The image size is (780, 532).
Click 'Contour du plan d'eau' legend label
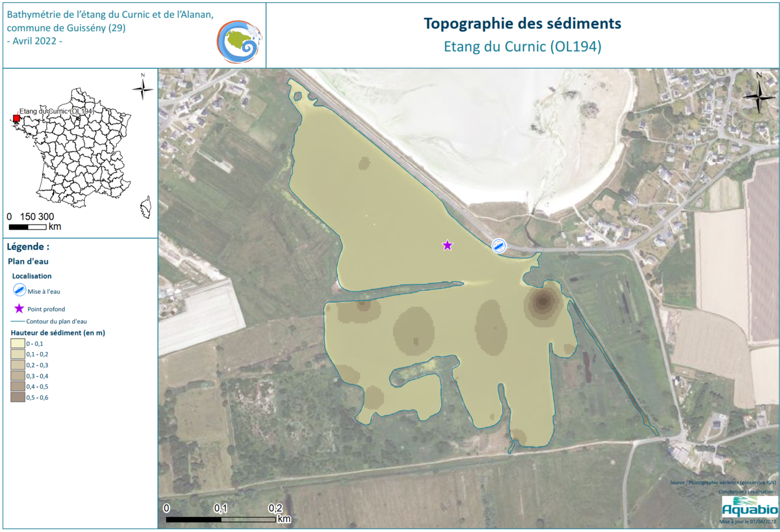point(57,321)
